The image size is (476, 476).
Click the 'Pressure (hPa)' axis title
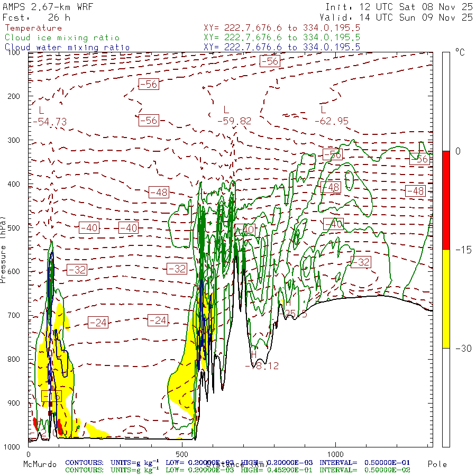click(3, 250)
